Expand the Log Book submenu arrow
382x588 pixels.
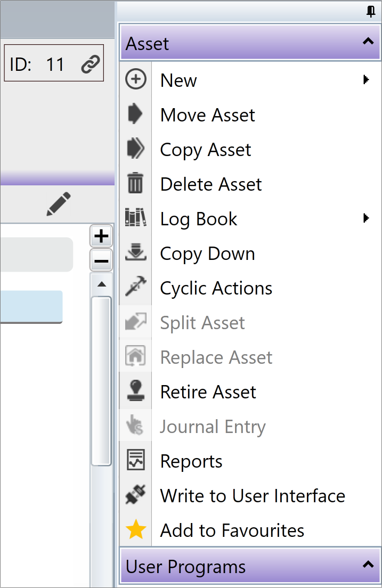point(366,218)
